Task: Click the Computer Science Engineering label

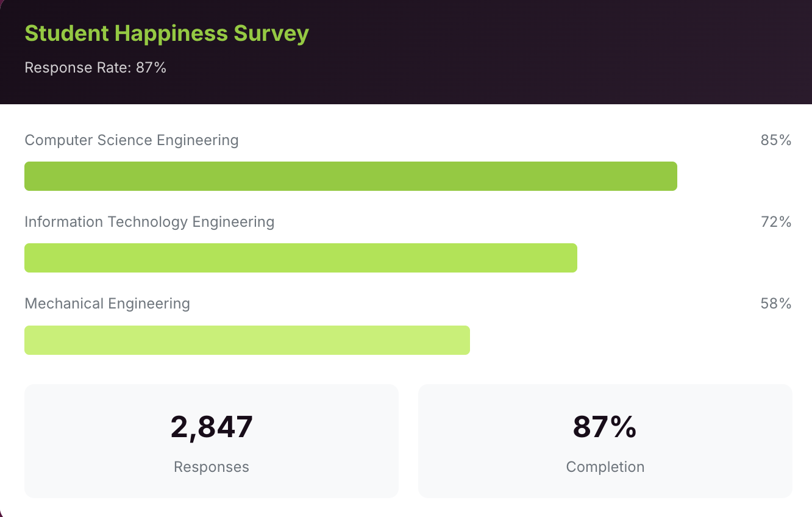Action: click(x=131, y=140)
